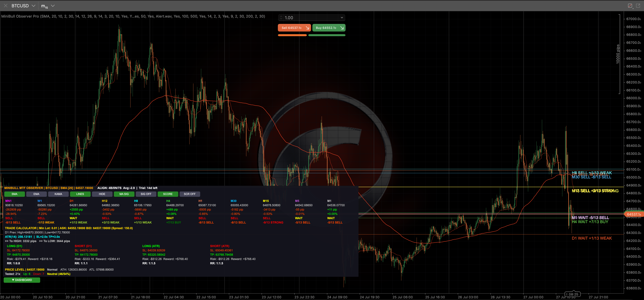Screen dimensions: 644x300
Task: Click the M30 SELL -8/13 SELL line label
Action: point(592,177)
